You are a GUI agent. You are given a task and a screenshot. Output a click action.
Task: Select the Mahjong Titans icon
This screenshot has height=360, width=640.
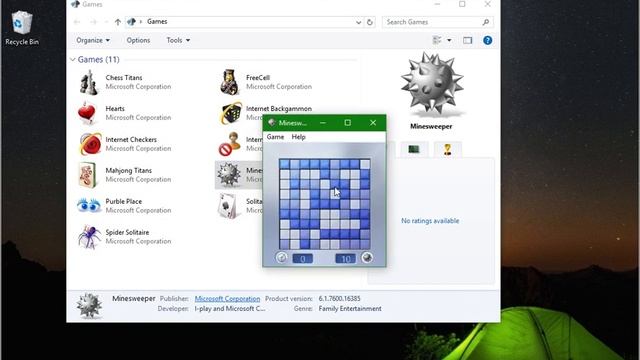pyautogui.click(x=87, y=175)
